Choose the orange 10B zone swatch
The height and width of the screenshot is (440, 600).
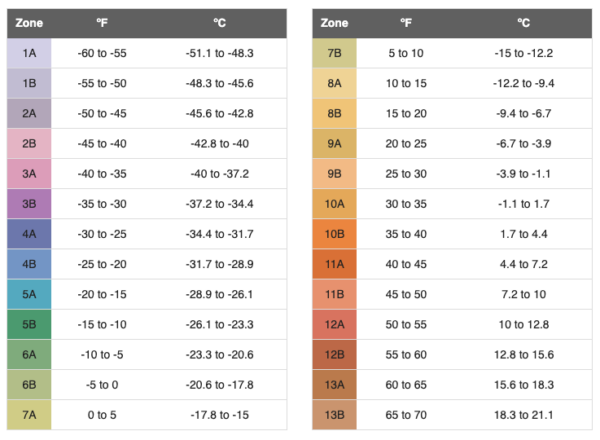click(334, 234)
